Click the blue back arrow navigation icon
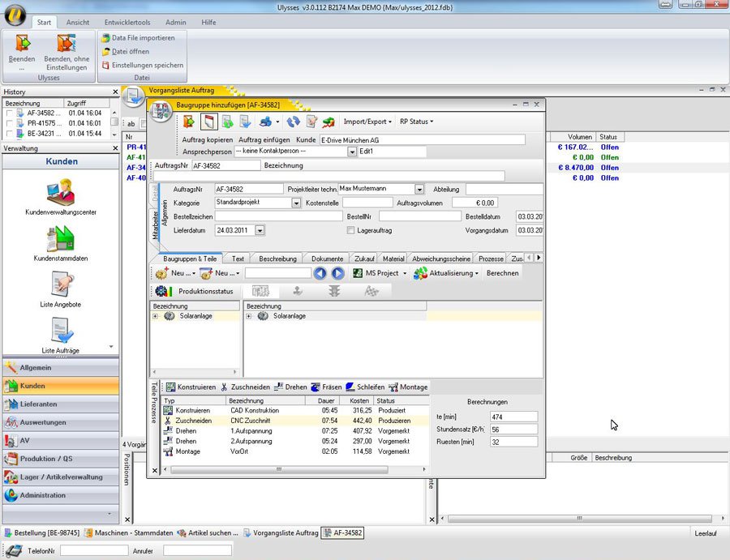 click(320, 274)
